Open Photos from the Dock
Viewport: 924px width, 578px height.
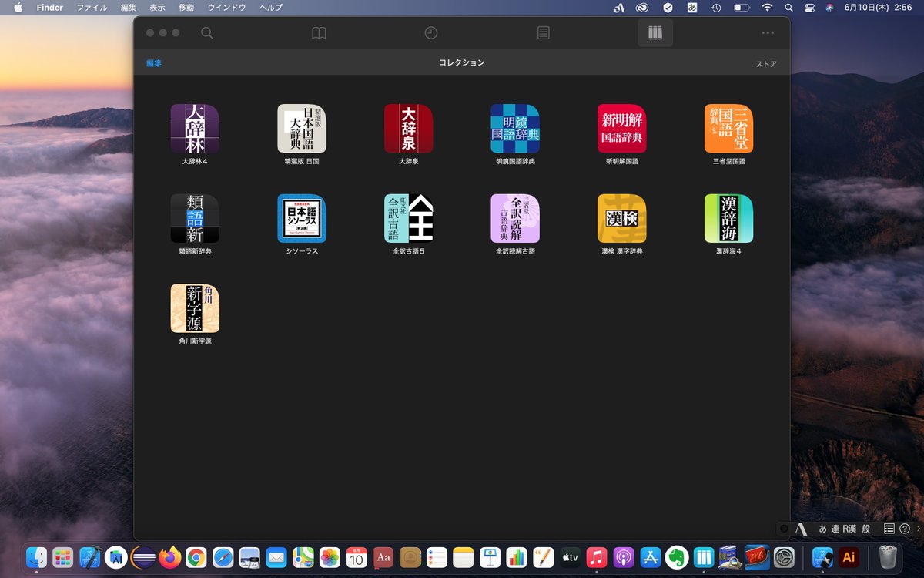pyautogui.click(x=330, y=556)
